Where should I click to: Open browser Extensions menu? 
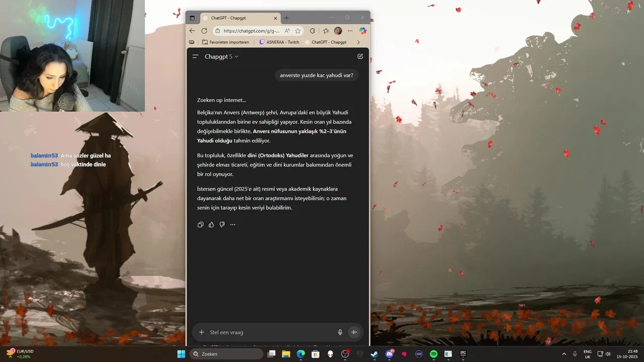point(312,31)
